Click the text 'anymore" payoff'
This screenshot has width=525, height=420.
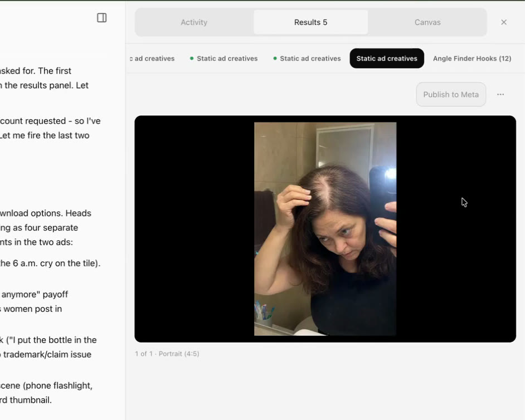click(x=34, y=295)
